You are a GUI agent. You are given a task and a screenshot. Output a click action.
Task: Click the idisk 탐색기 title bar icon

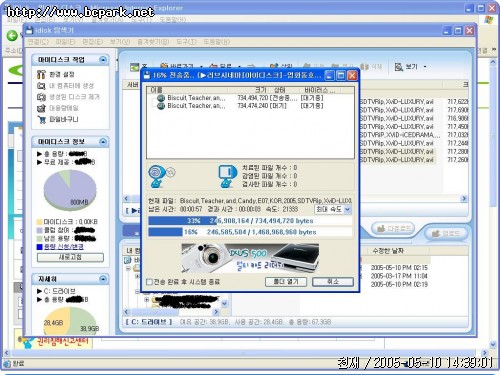point(30,31)
